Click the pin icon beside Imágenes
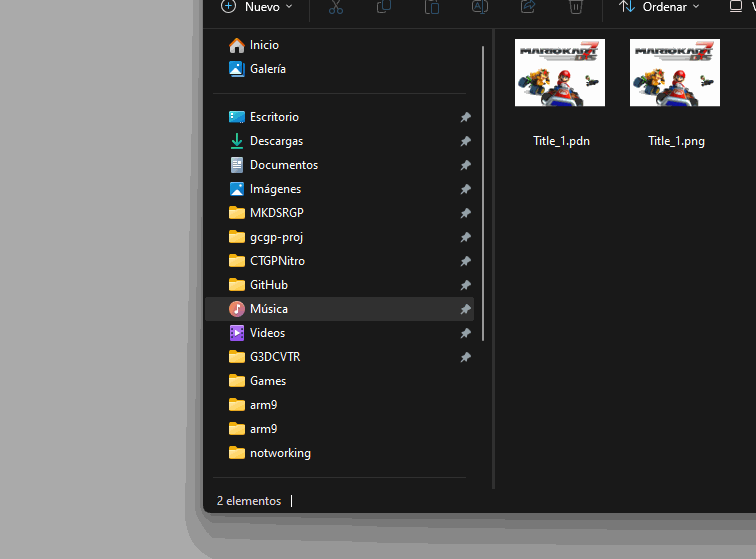The width and height of the screenshot is (756, 559). click(465, 189)
